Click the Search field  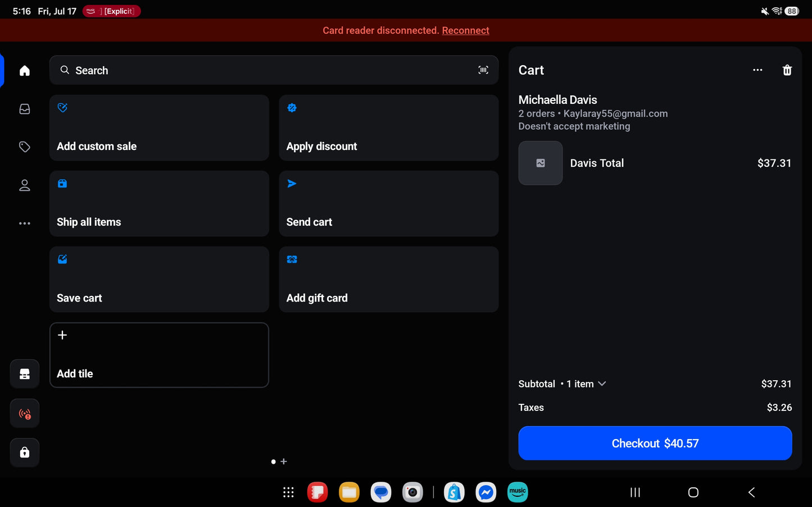click(x=274, y=70)
